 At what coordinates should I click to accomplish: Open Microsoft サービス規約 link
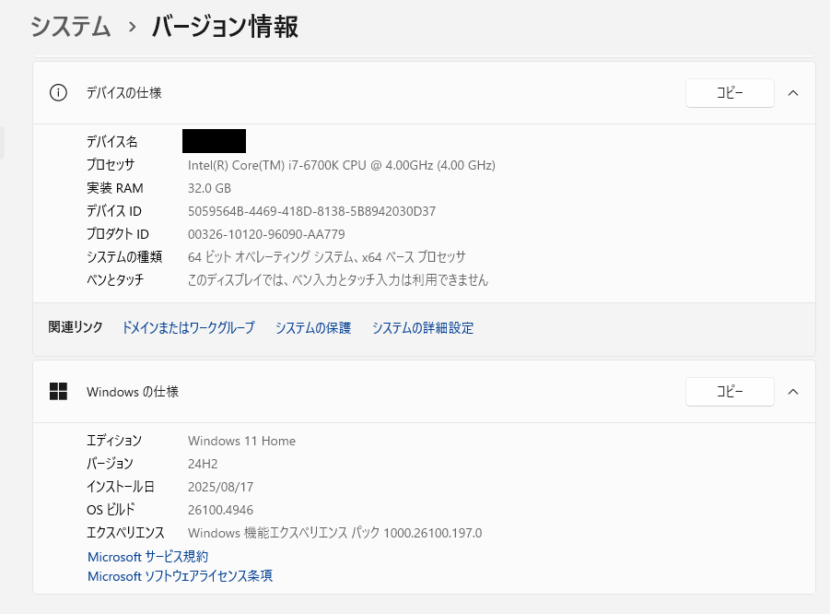[148, 557]
